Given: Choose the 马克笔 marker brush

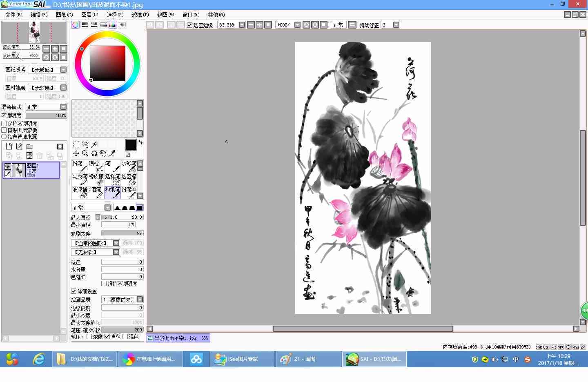Looking at the screenshot, I should tap(80, 180).
